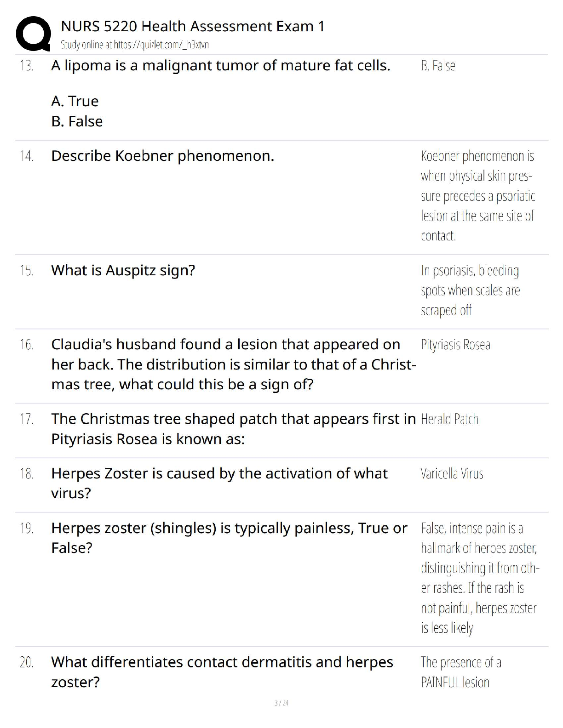Click the Herpes Zoster virus activation question
The image size is (563, 728).
pyautogui.click(x=219, y=483)
